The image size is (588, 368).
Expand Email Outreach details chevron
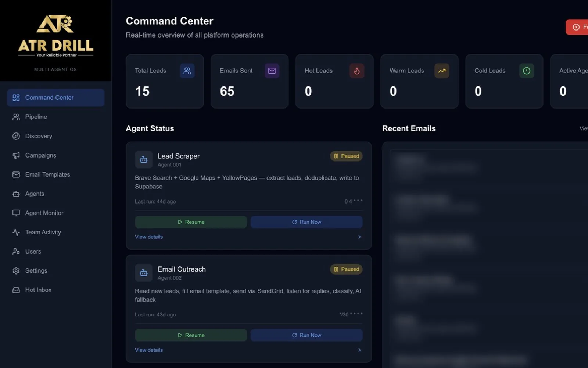click(359, 350)
